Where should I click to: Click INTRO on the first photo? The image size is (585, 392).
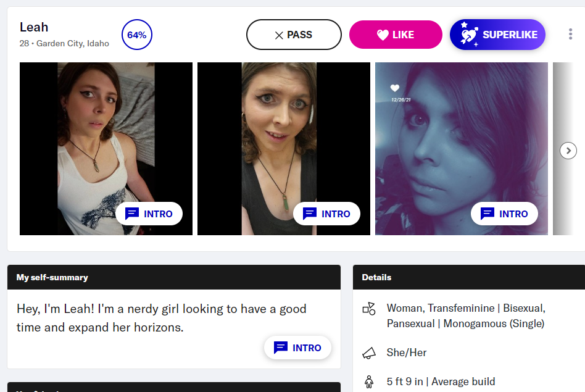(149, 214)
